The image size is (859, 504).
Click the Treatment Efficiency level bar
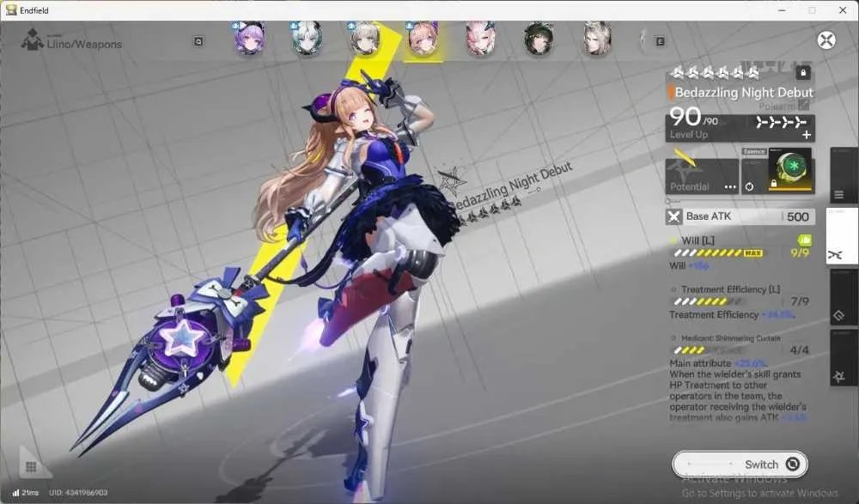coord(709,301)
